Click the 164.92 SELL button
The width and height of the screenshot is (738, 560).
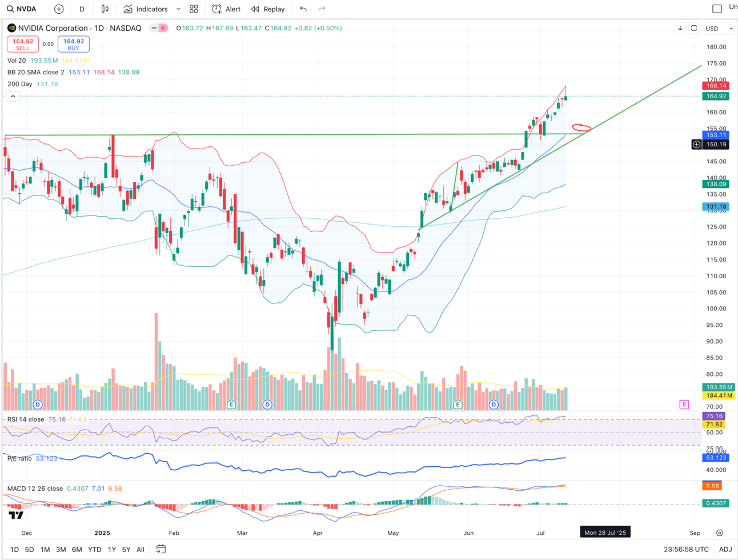(23, 44)
